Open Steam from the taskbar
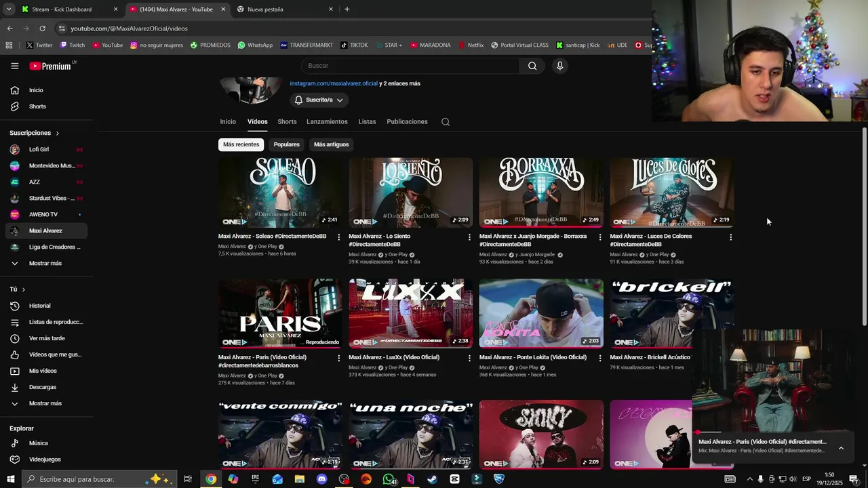 432,479
